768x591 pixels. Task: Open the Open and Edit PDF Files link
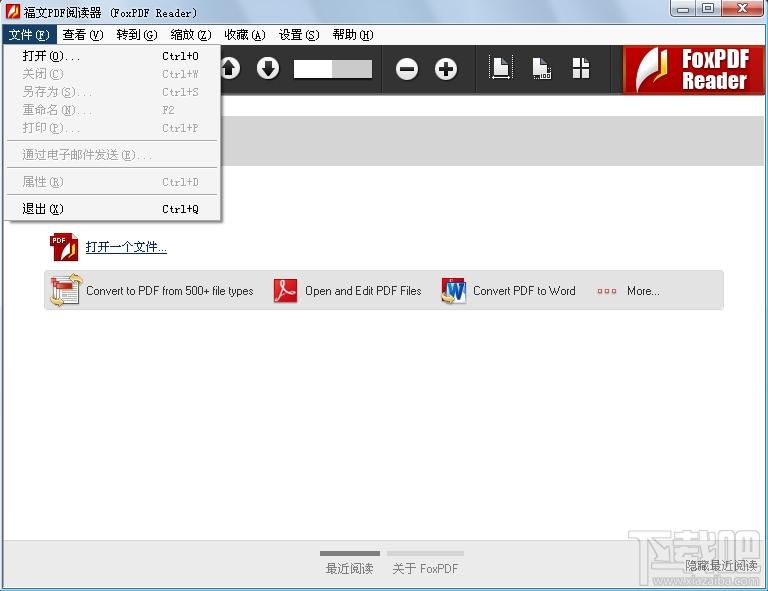(x=363, y=291)
